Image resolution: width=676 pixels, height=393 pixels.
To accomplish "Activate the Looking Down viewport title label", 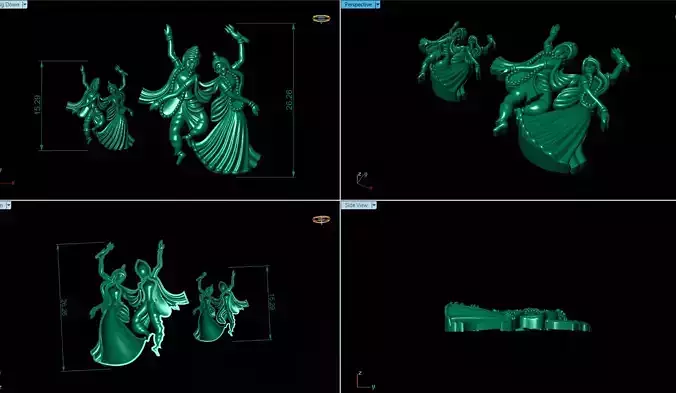I will 10,4.
